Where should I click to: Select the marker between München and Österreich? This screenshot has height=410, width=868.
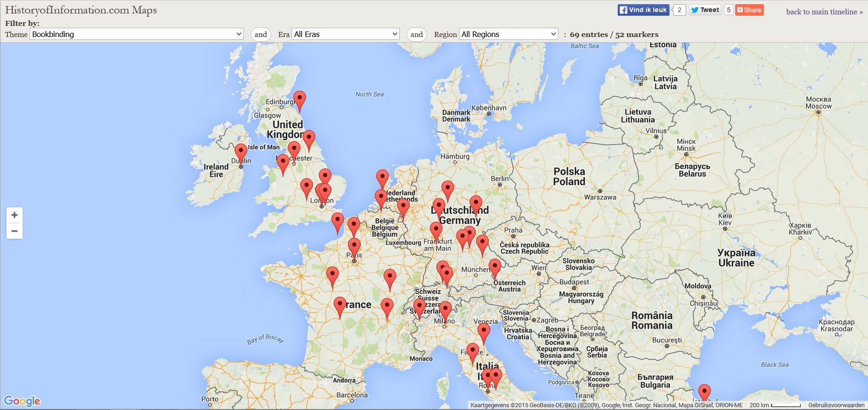(x=495, y=270)
